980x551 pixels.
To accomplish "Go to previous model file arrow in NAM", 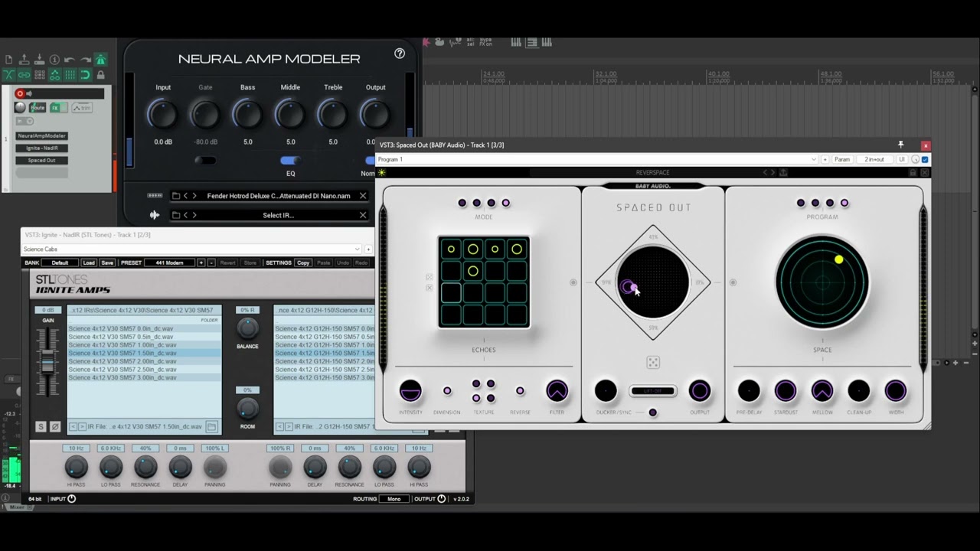I will [185, 196].
